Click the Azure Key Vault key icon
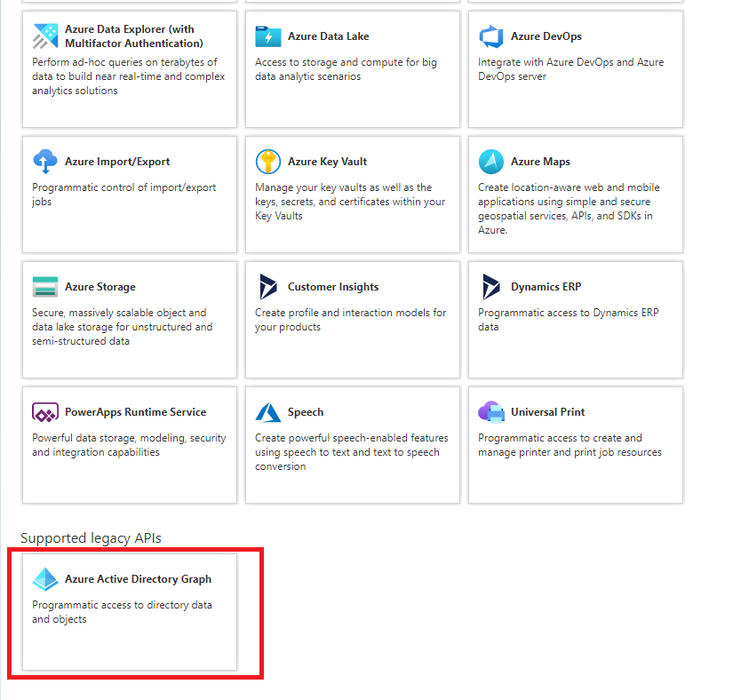The height and width of the screenshot is (700, 741). [x=268, y=162]
